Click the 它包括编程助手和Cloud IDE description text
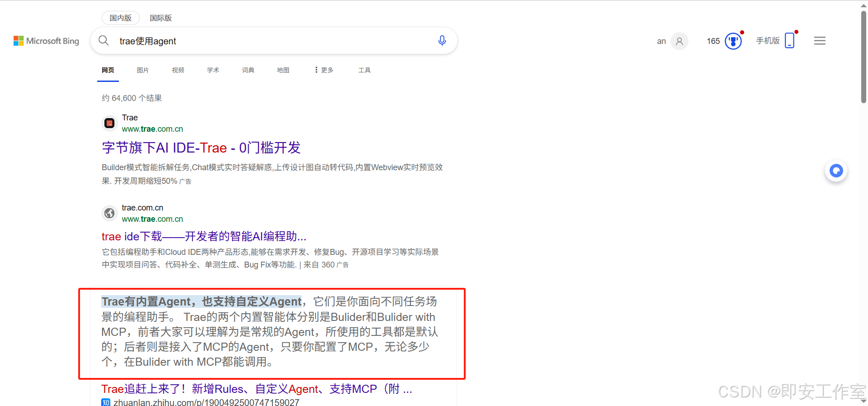 pyautogui.click(x=270, y=258)
